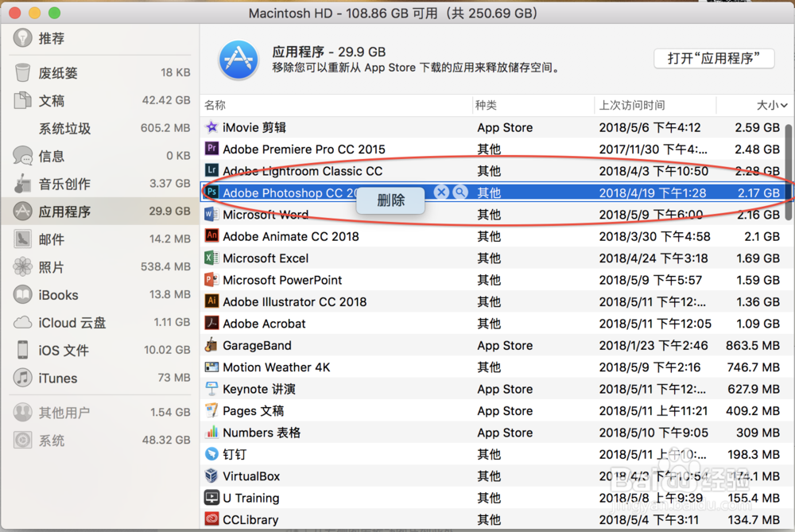
Task: Sort list by 上次访问时间 column header
Action: coord(632,105)
